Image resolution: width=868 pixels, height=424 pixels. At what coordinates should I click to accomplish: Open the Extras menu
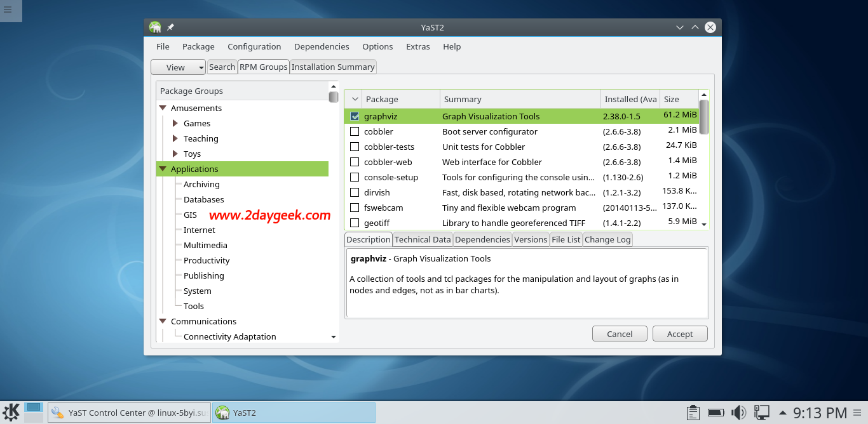pyautogui.click(x=418, y=46)
